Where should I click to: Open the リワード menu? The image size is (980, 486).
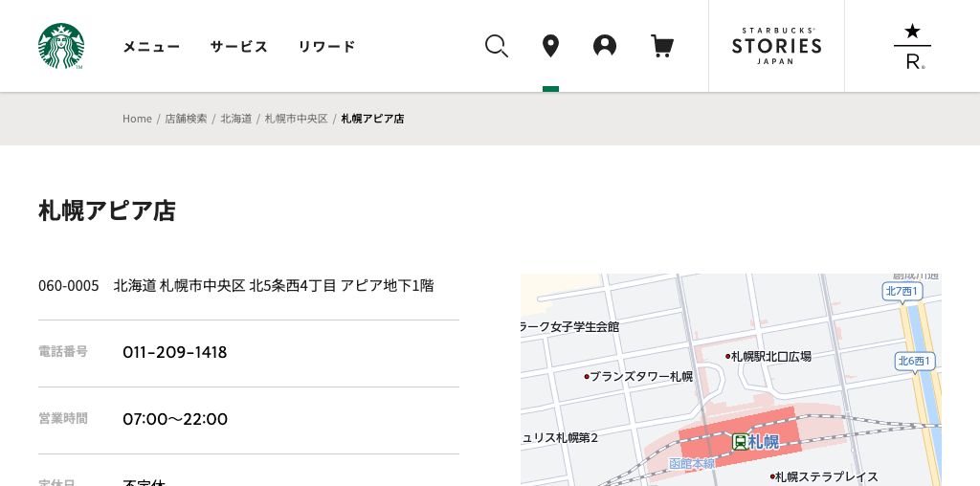[327, 47]
